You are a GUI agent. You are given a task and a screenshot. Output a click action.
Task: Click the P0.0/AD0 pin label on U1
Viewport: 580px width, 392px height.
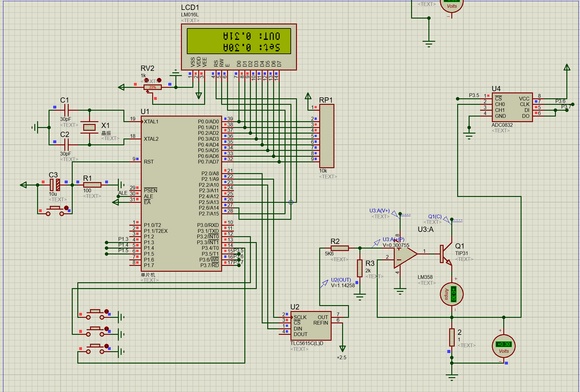click(x=208, y=121)
